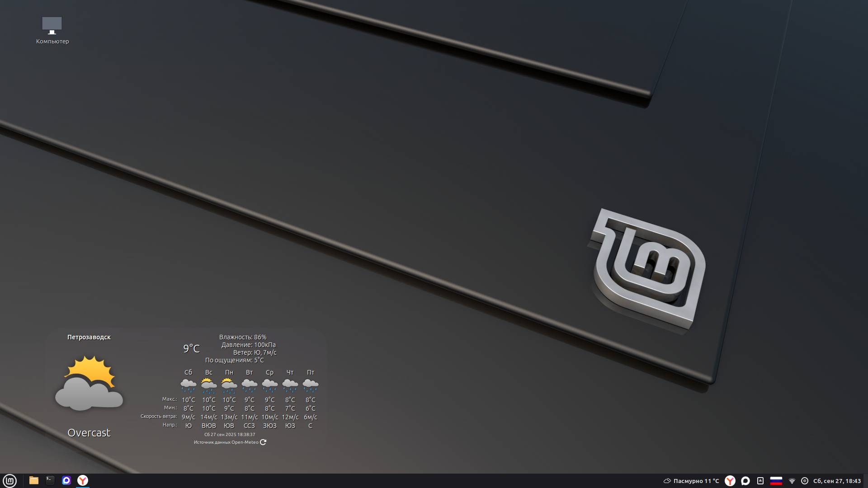Click the Чт day header
This screenshot has height=488, width=868.
tap(290, 372)
